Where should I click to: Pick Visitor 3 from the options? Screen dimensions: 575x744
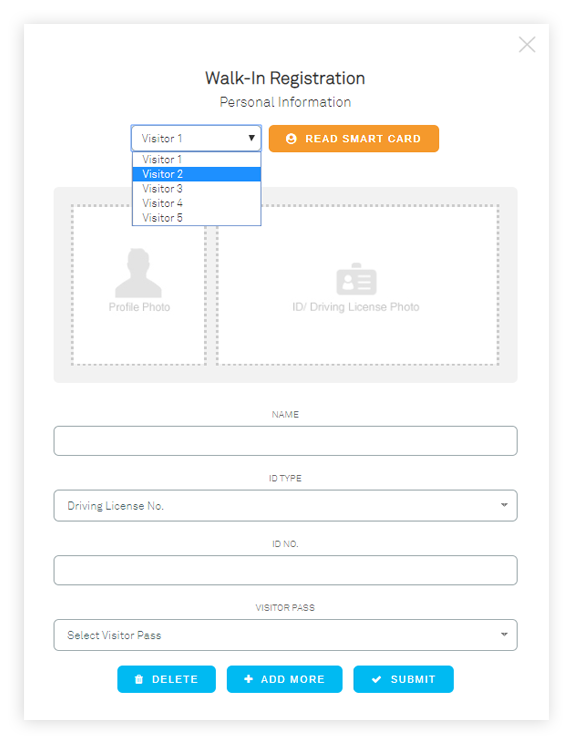pos(196,189)
